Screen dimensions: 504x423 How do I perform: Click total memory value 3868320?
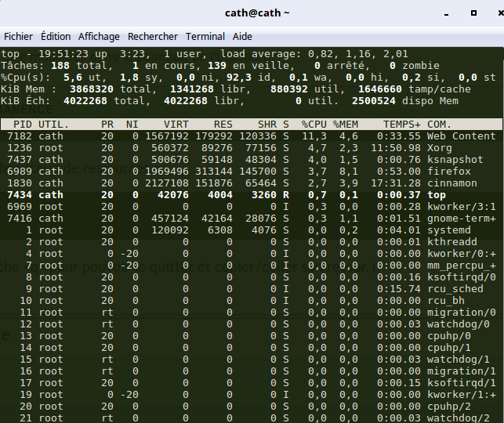point(92,89)
